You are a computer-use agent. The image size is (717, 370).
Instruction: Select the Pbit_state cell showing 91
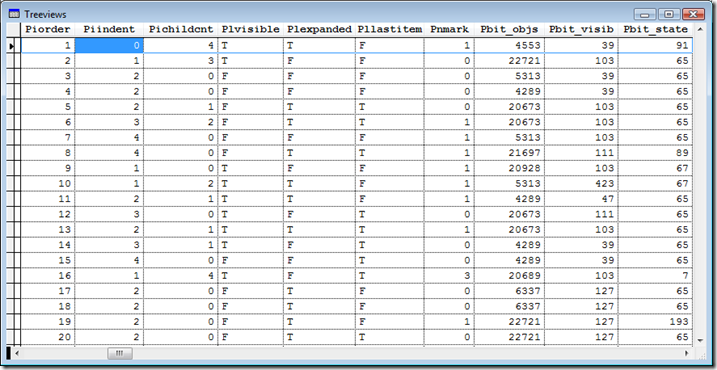click(x=655, y=46)
